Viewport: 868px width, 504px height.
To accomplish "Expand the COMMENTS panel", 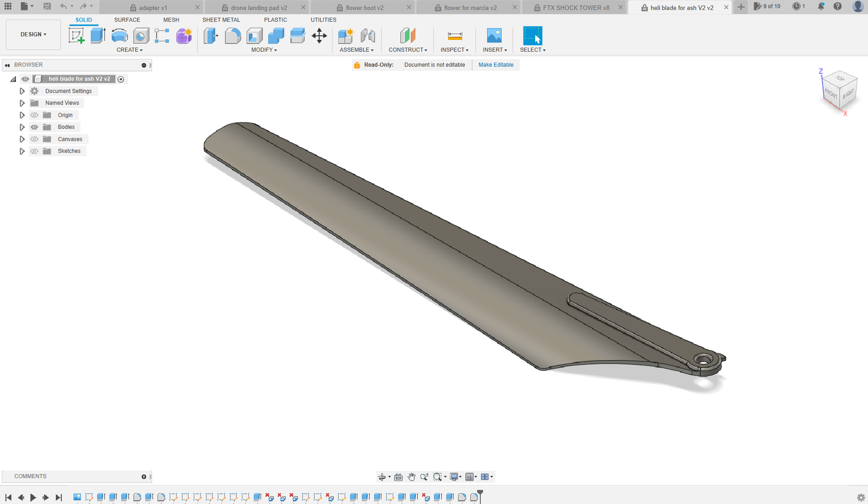I will tap(144, 477).
